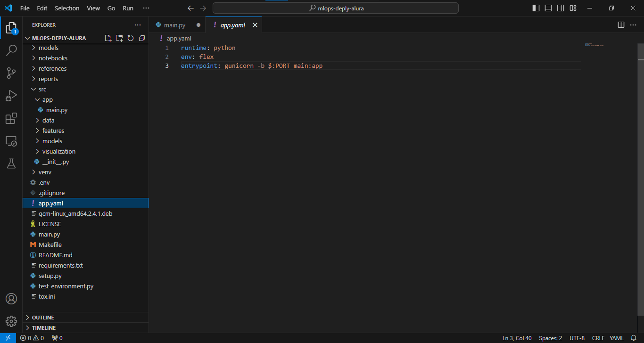Collapse the src folder
Viewport: 644px width, 343px height.
pos(85,89)
